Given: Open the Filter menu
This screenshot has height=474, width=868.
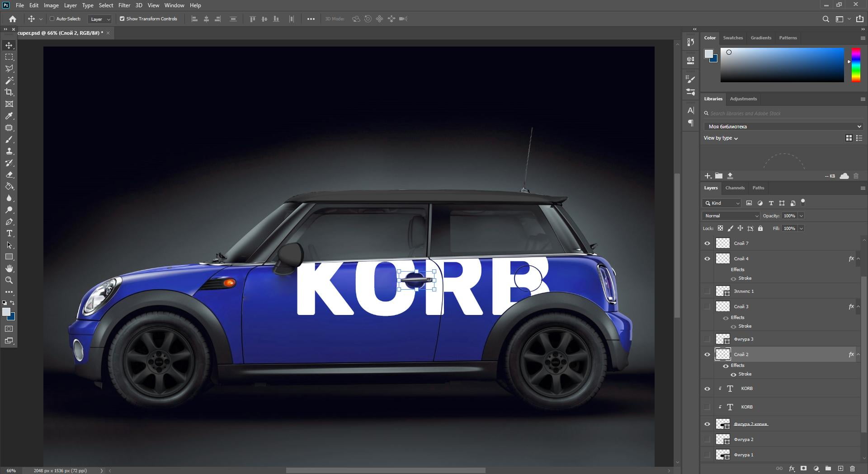Looking at the screenshot, I should click(124, 5).
